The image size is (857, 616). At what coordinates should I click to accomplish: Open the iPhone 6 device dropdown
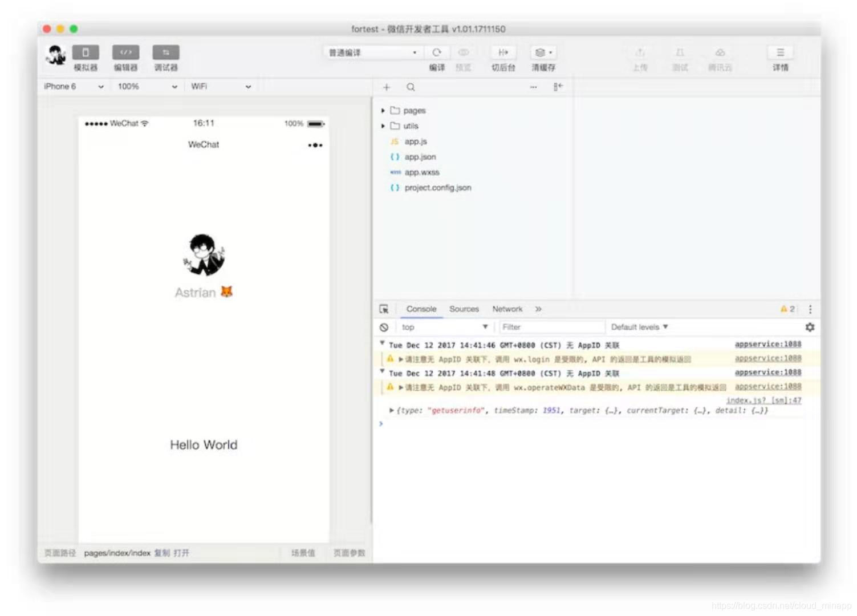pos(74,86)
